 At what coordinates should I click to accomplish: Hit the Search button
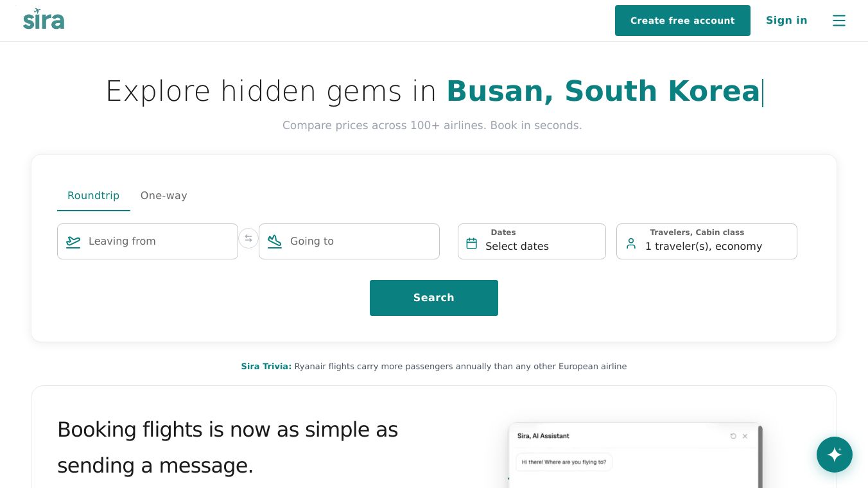433,298
